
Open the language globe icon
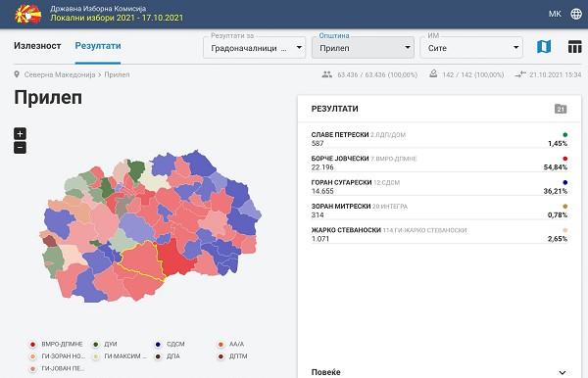pos(576,14)
